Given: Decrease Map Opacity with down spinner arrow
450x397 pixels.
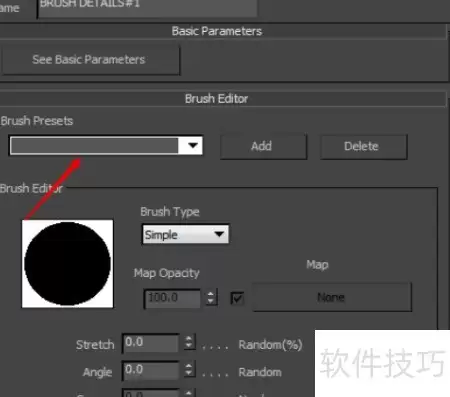Looking at the screenshot, I should point(210,301).
